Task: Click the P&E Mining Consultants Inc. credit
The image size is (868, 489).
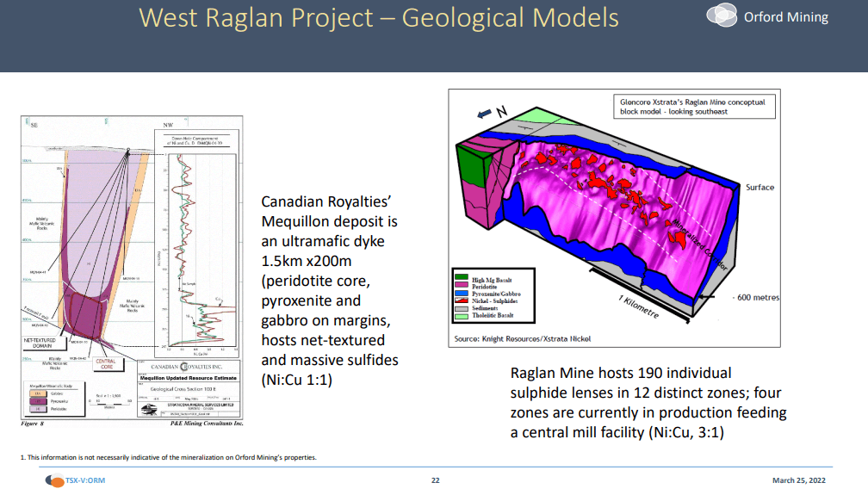Action: click(x=207, y=424)
